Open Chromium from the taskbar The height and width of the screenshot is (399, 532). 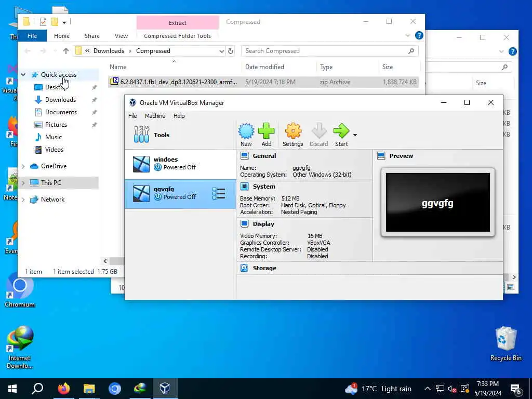click(115, 389)
